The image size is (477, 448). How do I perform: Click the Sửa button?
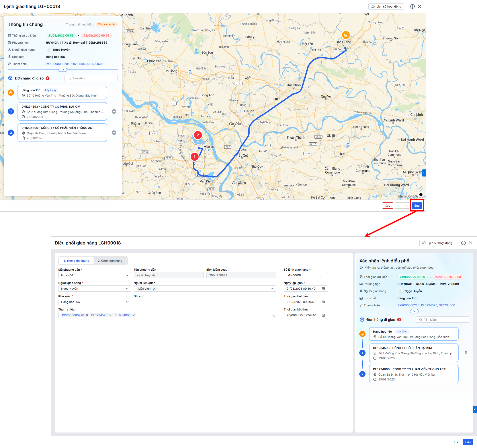click(x=417, y=206)
